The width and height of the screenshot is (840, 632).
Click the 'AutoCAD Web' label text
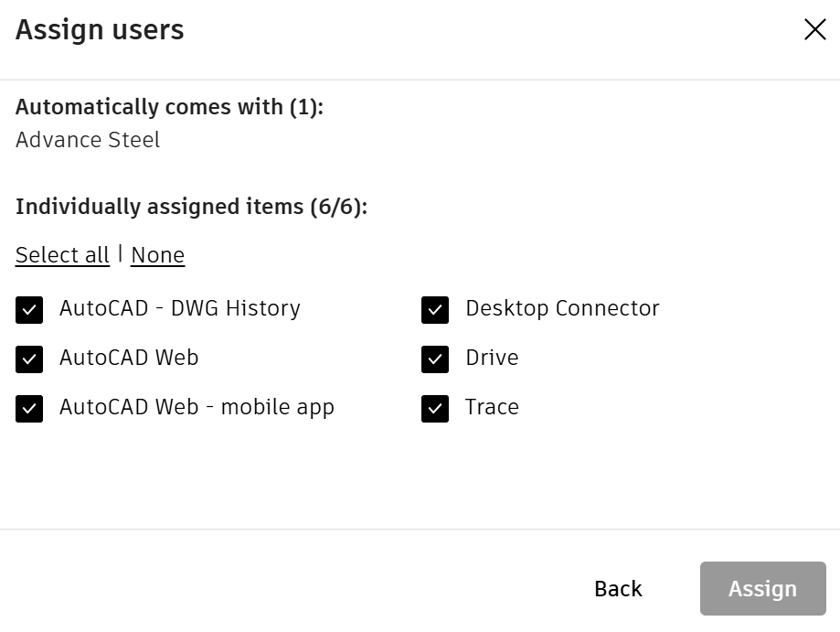coord(129,358)
